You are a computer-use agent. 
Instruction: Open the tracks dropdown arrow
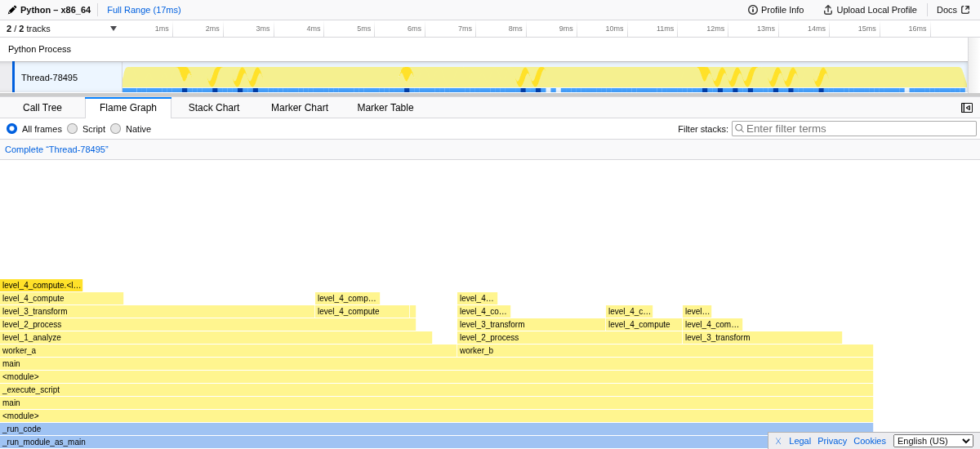click(x=114, y=29)
